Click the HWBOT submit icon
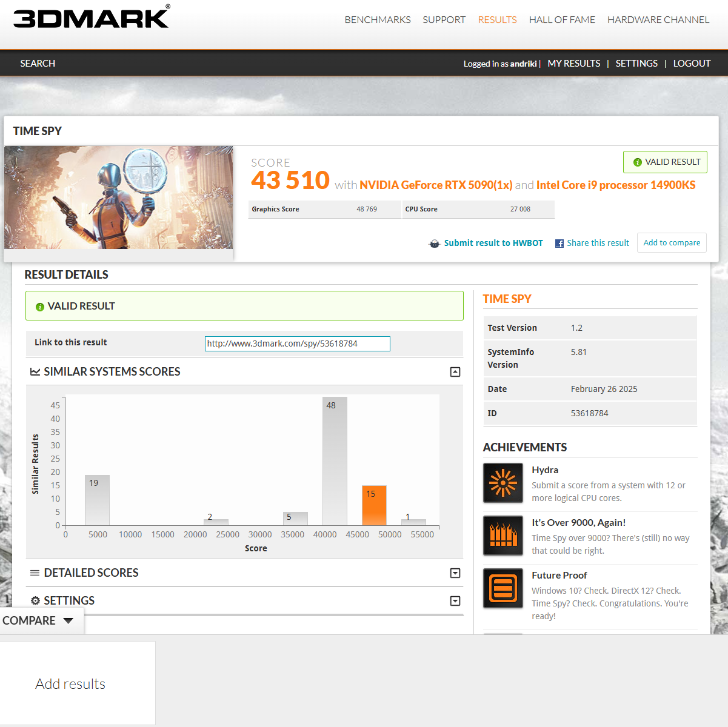Screen dimensions: 728x727 tap(435, 244)
